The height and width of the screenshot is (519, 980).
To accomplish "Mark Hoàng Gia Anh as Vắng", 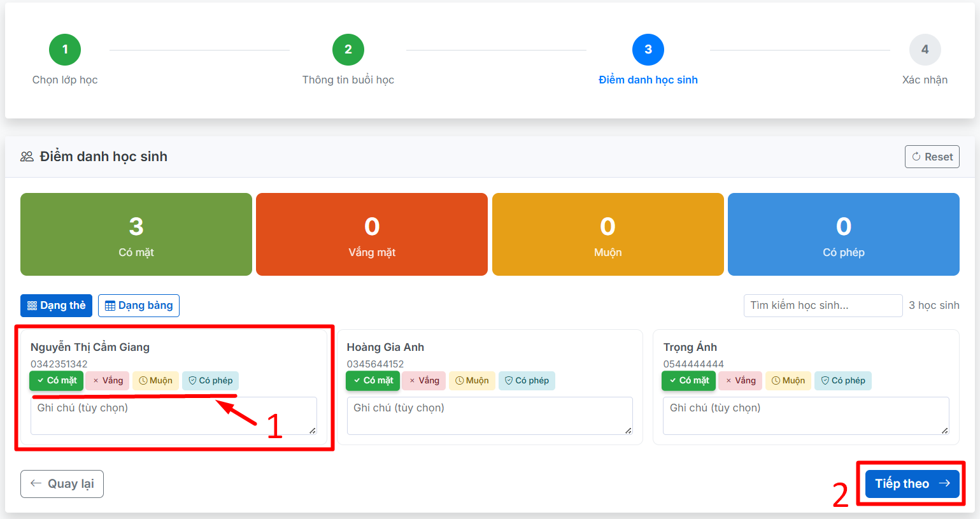I will point(424,381).
